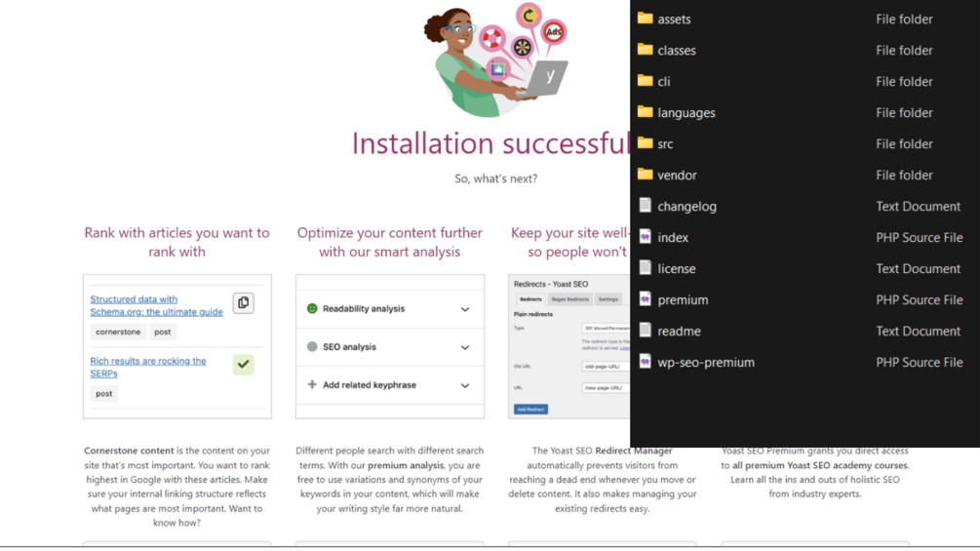Click the wp-seo-premium PHP file icon
This screenshot has width=980, height=551.
coord(645,362)
